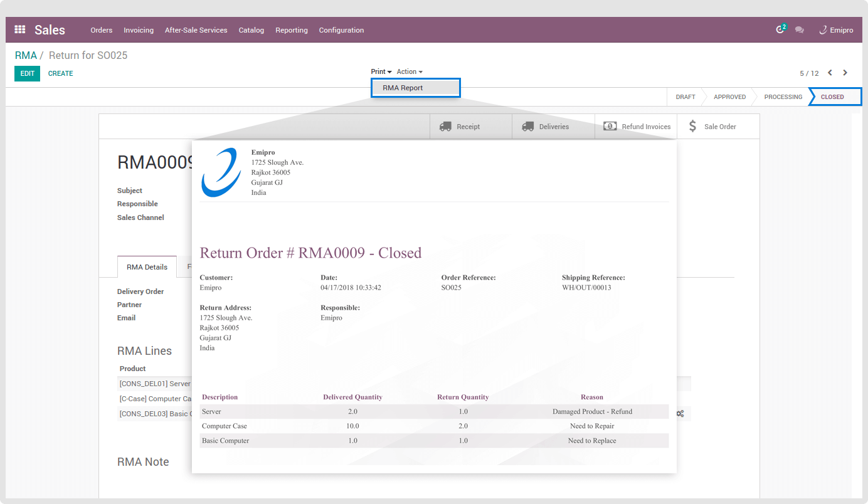Click the Return Quantity column header
The image size is (868, 504).
[463, 397]
